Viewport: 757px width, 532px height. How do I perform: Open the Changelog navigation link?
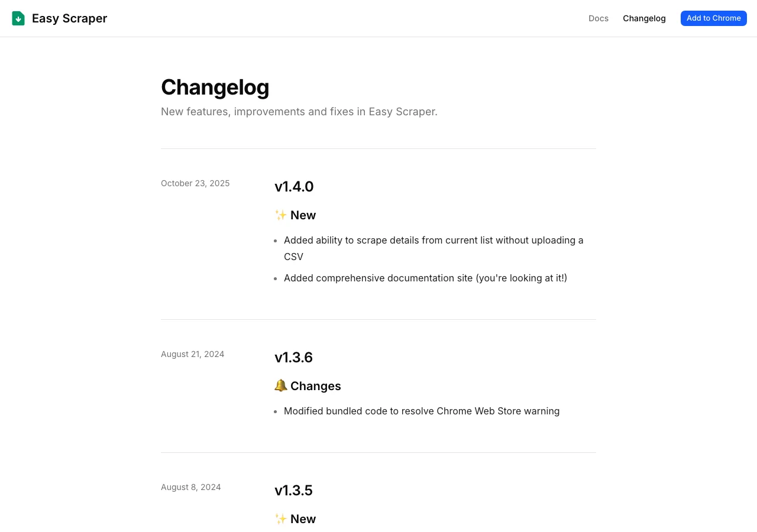644,18
